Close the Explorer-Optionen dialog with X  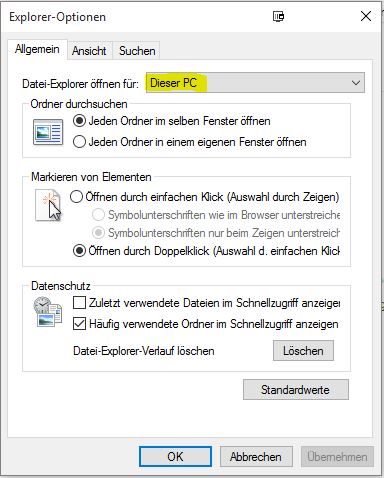click(x=366, y=16)
